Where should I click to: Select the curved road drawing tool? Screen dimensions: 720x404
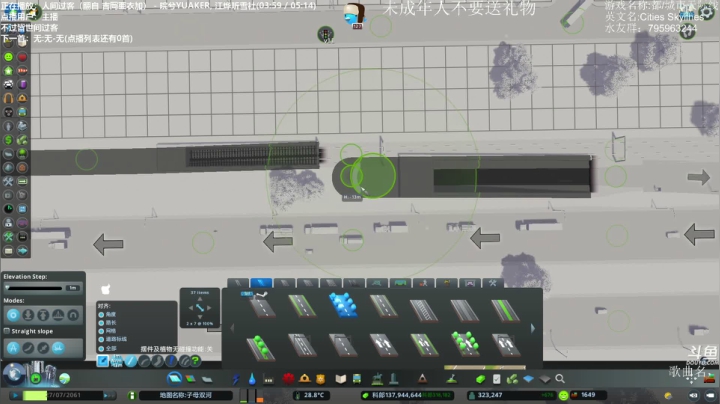coord(144,361)
